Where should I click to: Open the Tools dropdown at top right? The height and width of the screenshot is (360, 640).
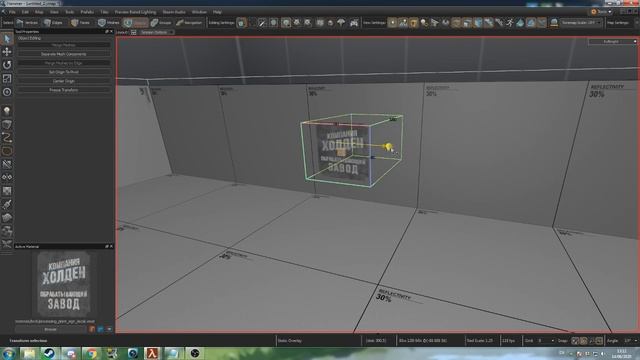[602, 12]
